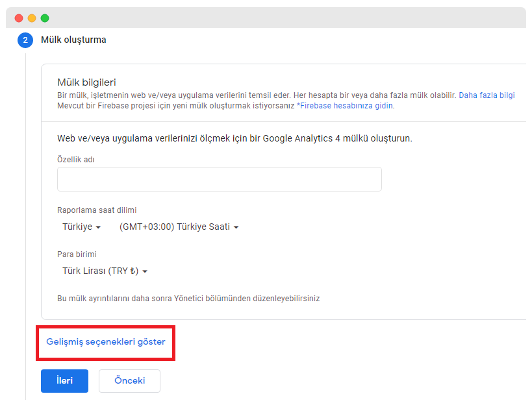Maximize the window using the green button
This screenshot has width=532, height=407.
45,18
